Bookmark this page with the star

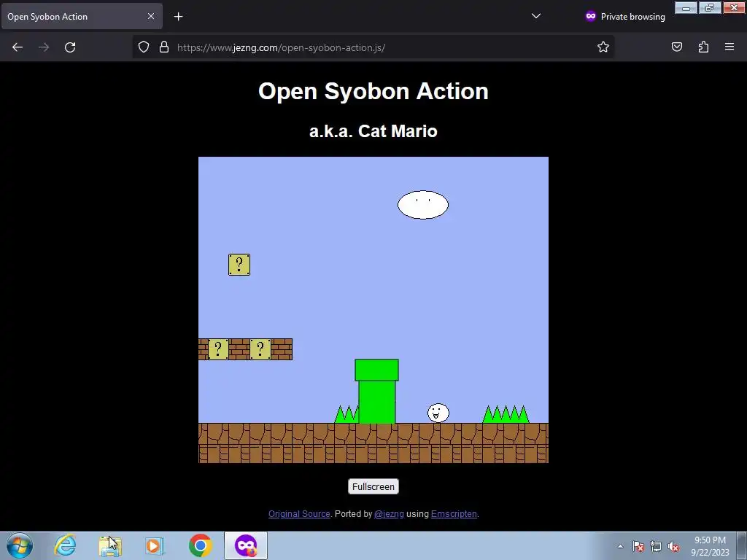coord(603,47)
